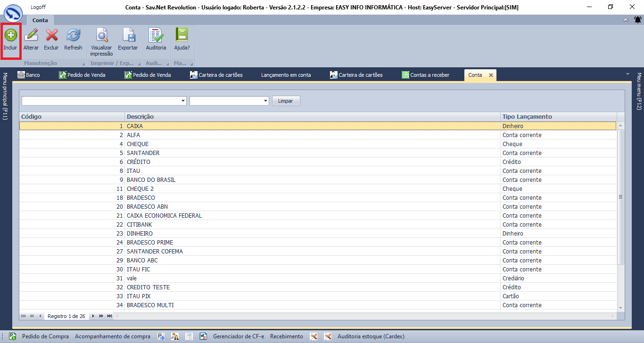
Task: Open the Recebimento shortcut
Action: pos(287,336)
